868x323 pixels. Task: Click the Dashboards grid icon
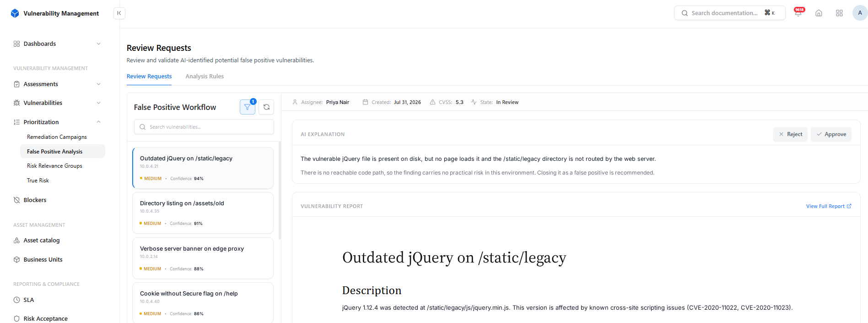coord(17,44)
